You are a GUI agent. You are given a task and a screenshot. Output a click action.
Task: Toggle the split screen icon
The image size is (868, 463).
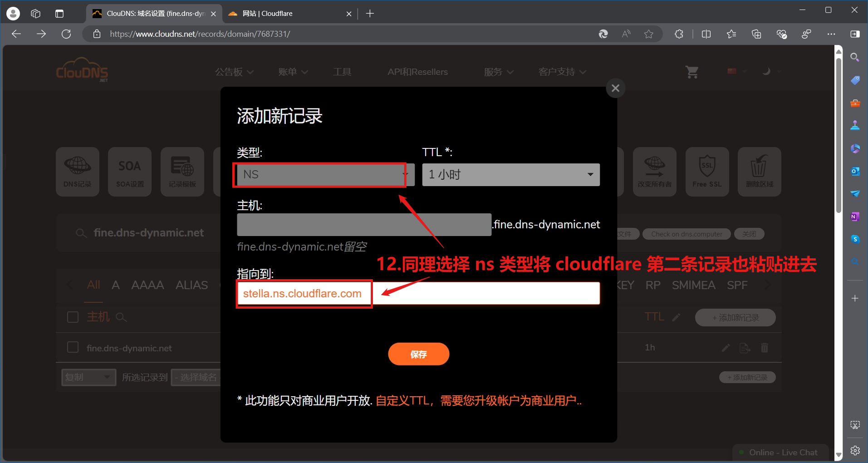(706, 34)
